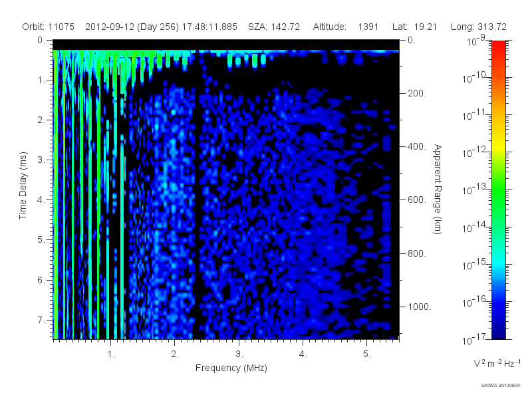
Task: Click the time delay tick '5.' on left axis
Action: click(41, 240)
